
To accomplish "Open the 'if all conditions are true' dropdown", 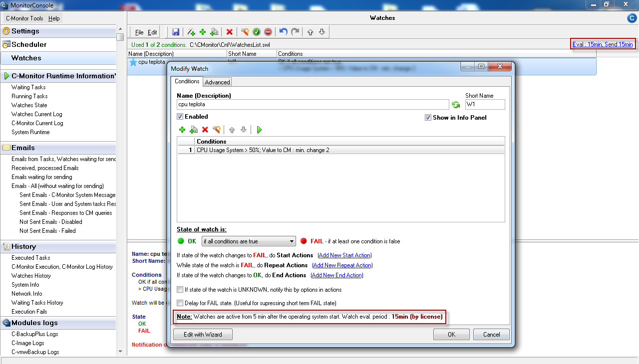I will [x=249, y=241].
